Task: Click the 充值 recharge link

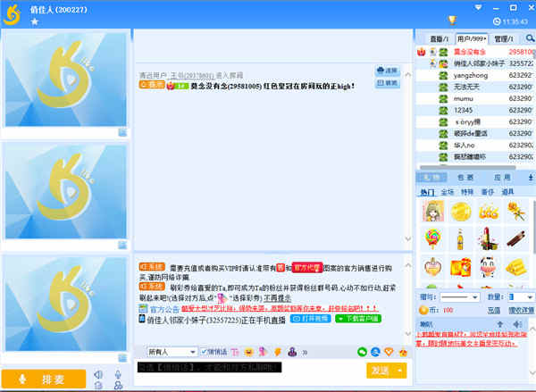Action: click(494, 311)
